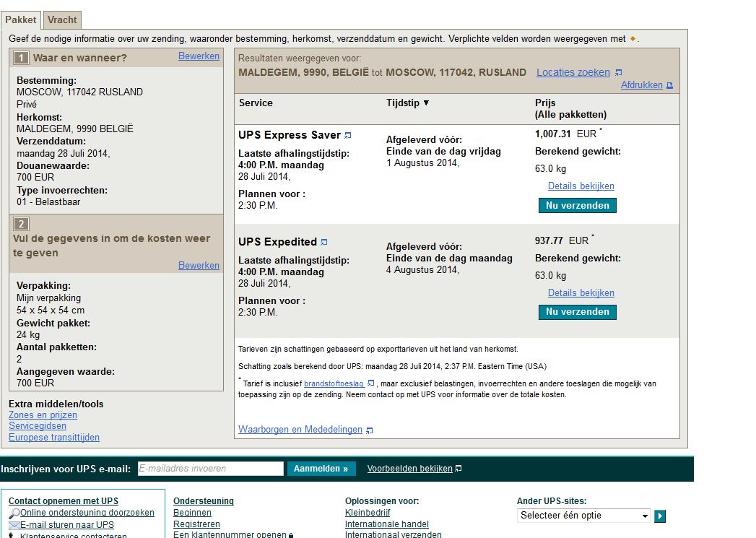756x538 pixels.
Task: Click the 937.77 EUR price text
Action: [x=562, y=241]
